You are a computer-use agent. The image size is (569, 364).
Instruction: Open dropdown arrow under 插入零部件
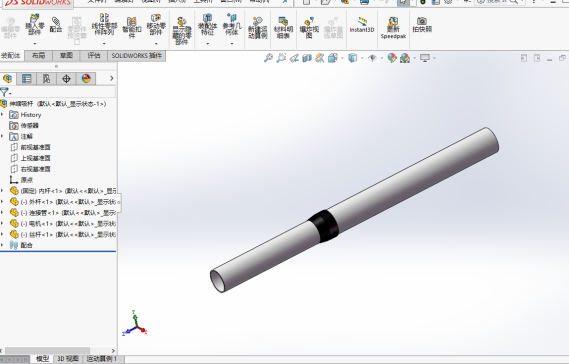click(x=35, y=44)
